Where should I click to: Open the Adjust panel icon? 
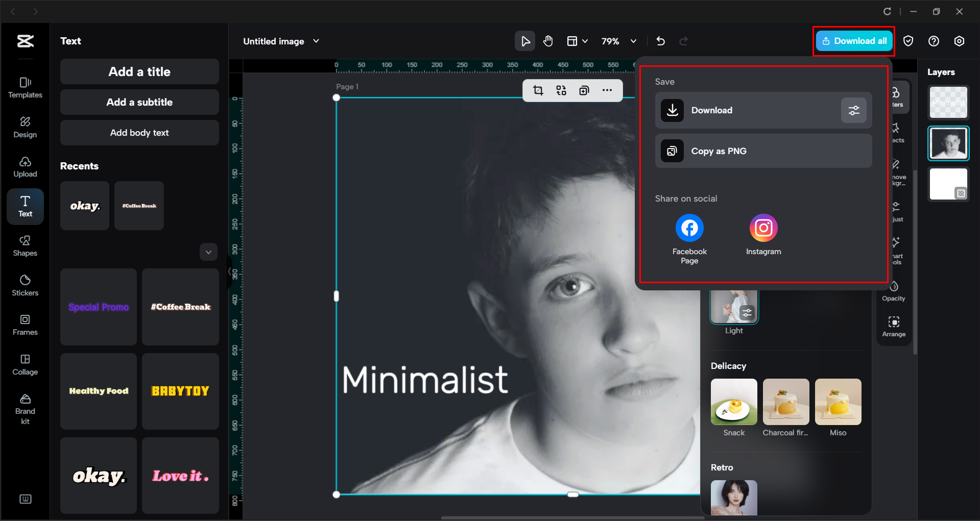pyautogui.click(x=896, y=210)
